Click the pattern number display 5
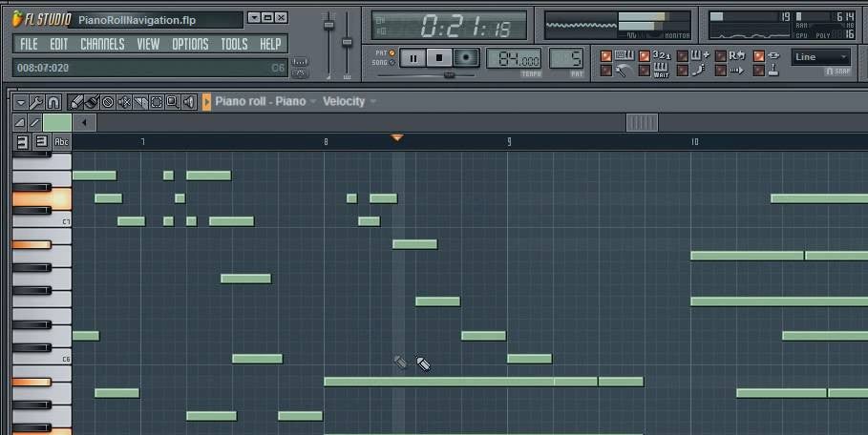The height and width of the screenshot is (435, 868). [566, 59]
